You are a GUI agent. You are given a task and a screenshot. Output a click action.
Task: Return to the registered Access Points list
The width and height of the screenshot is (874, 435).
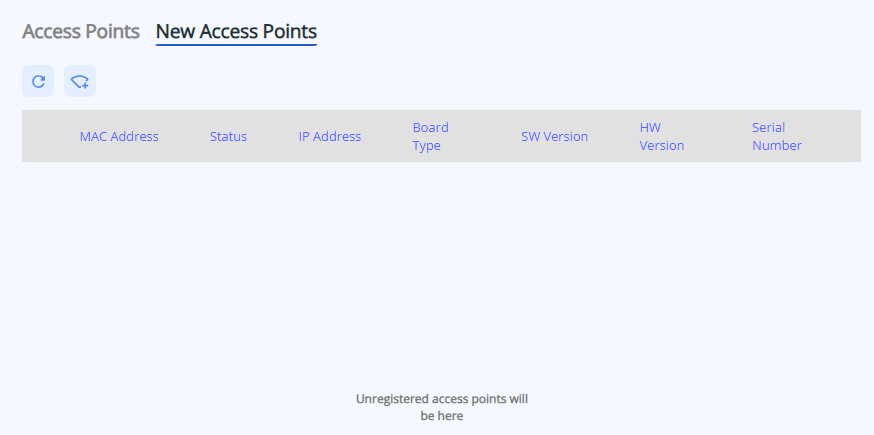pos(81,31)
